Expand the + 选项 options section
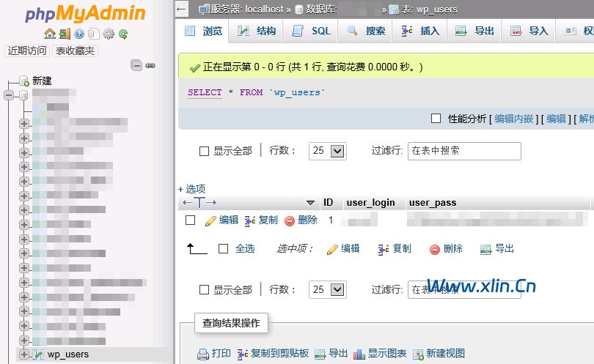Screen dimensions: 594x364 pyautogui.click(x=191, y=189)
